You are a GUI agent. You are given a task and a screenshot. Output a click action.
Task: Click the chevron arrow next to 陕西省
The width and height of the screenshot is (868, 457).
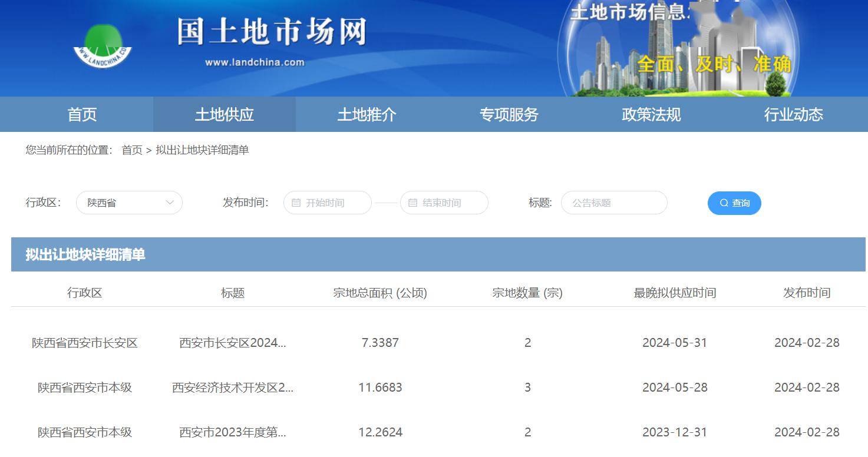[x=171, y=203]
